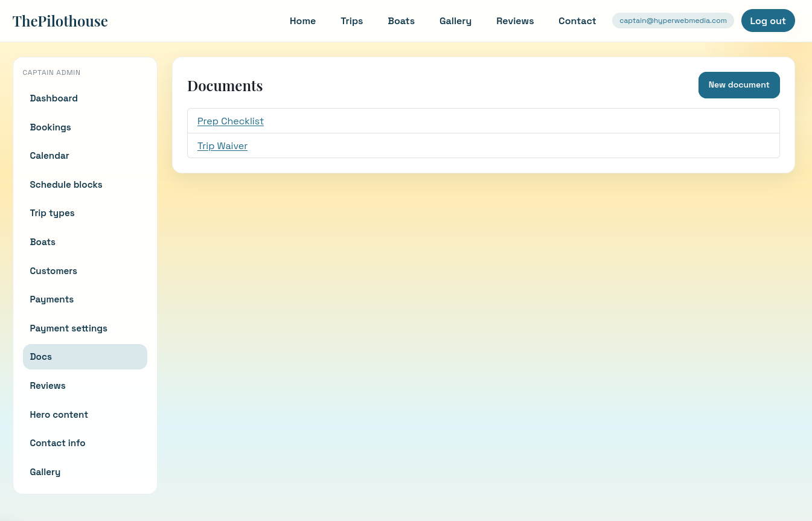This screenshot has height=521, width=812.
Task: Open the Prep Checklist document
Action: pyautogui.click(x=230, y=121)
